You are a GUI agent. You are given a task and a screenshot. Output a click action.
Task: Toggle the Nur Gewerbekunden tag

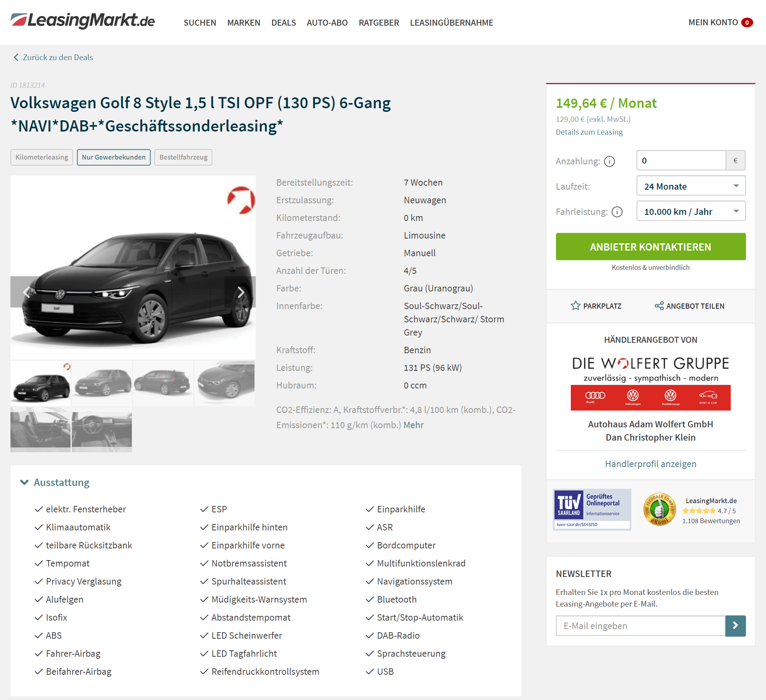[114, 157]
